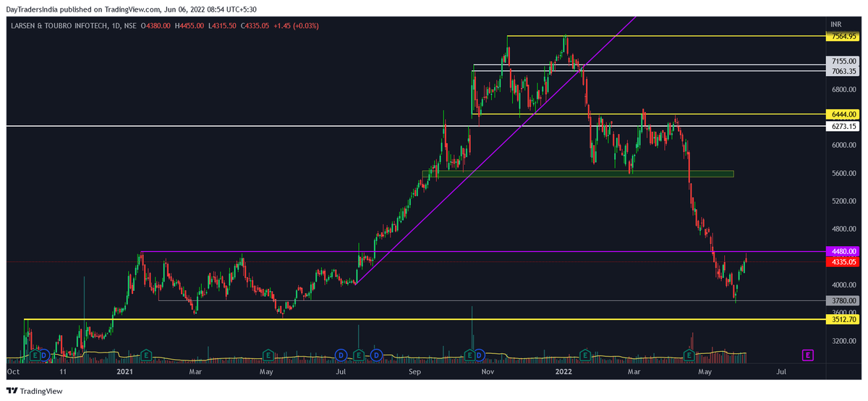Select the 3780.00 gray price label
Screen dimensions: 868x401
click(x=843, y=300)
